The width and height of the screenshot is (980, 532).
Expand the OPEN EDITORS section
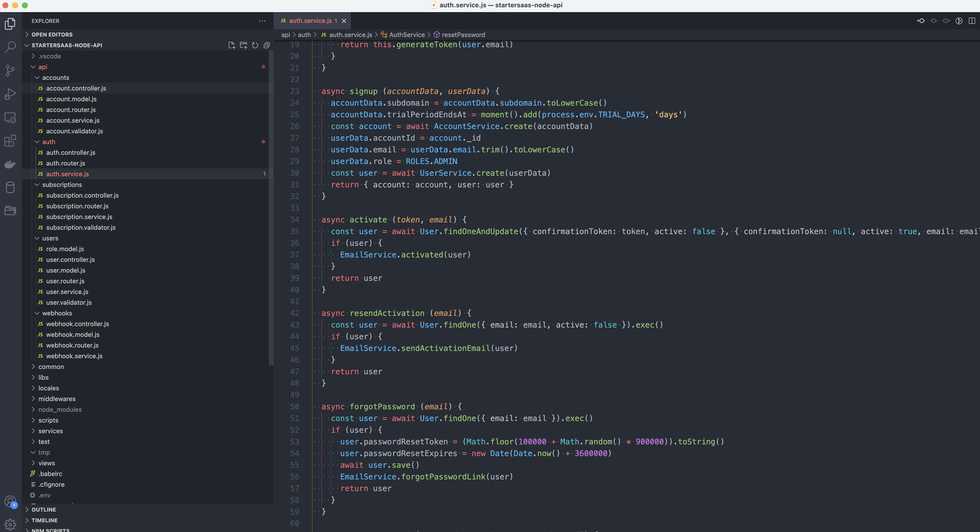(x=148, y=35)
